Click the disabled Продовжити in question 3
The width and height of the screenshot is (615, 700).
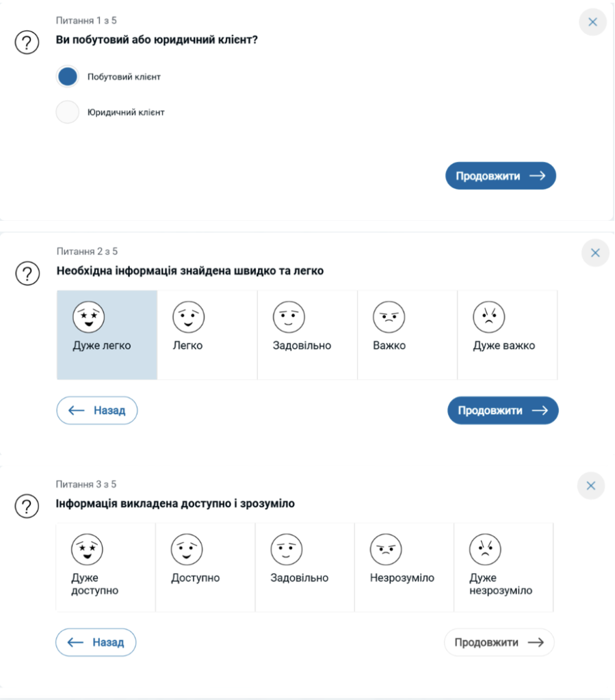pyautogui.click(x=499, y=643)
